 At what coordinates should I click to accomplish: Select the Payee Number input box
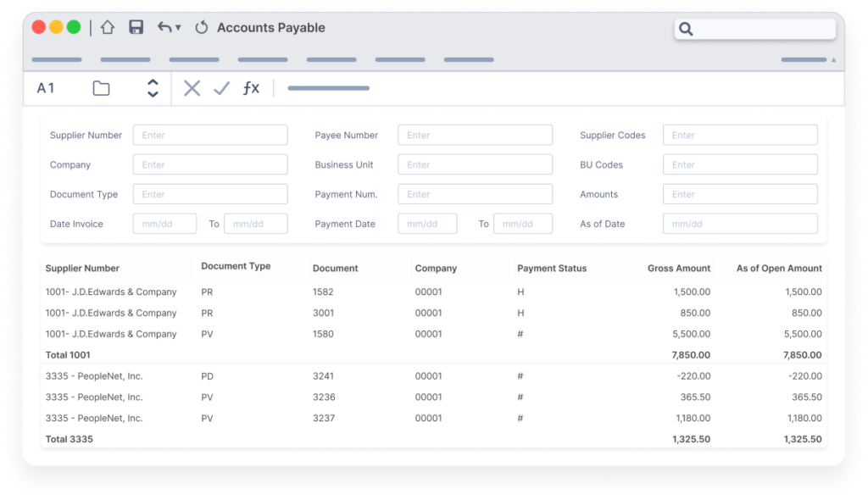point(475,134)
